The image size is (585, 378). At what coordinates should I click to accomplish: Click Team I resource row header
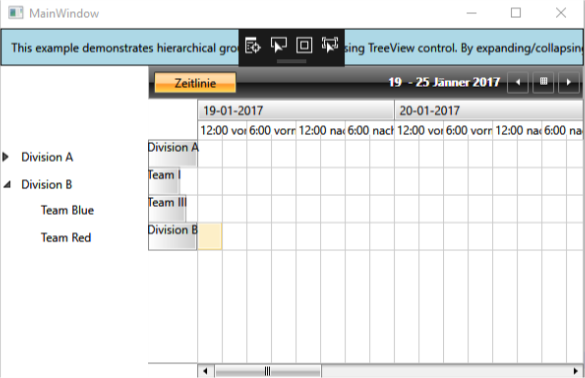[x=164, y=181]
